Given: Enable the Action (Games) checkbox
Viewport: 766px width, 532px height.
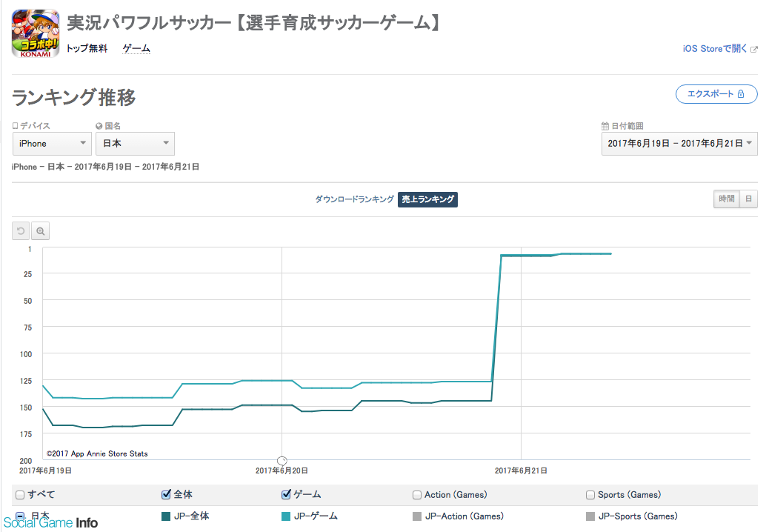Looking at the screenshot, I should pos(417,495).
